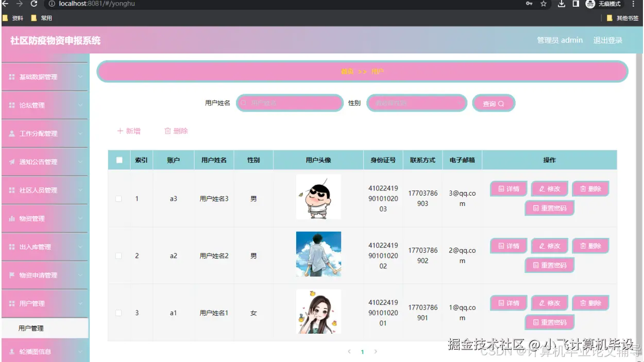Open the browser side panel icon
Viewport: 644px width, 362px height.
tap(576, 4)
